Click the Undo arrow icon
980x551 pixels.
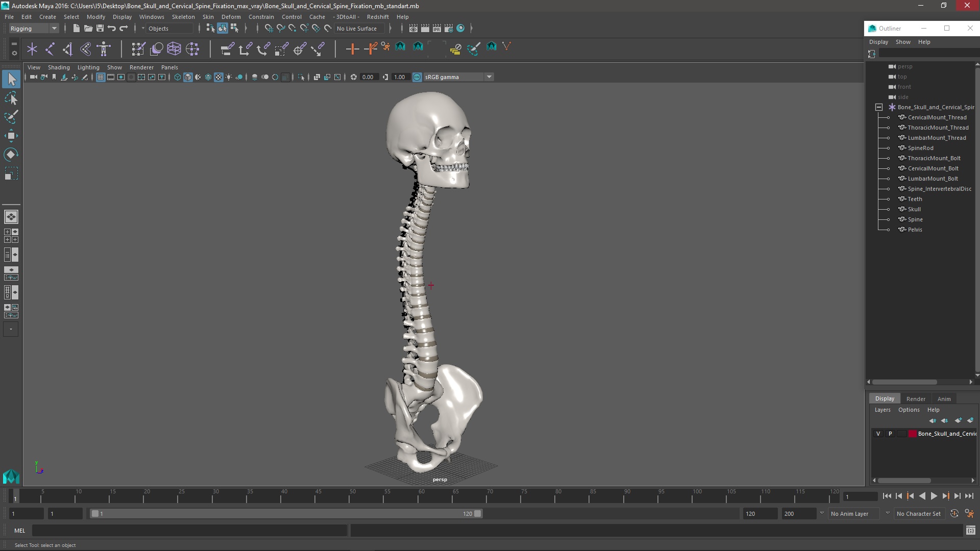[112, 29]
